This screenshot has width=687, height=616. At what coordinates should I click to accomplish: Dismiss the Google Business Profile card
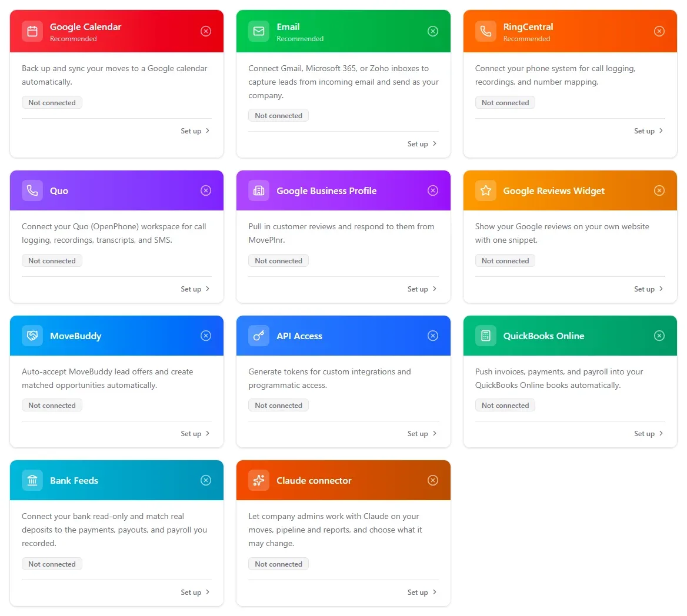coord(433,190)
